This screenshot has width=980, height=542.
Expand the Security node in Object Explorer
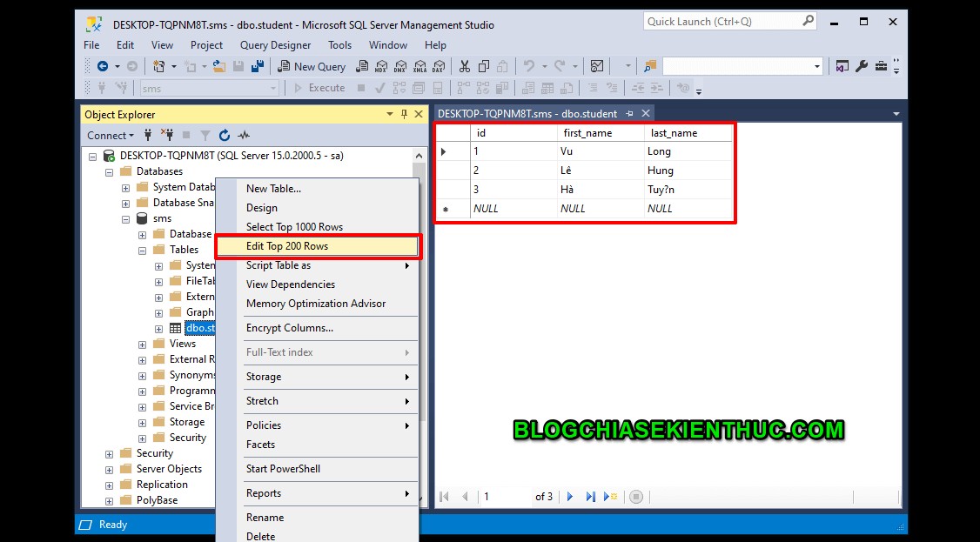[108, 453]
